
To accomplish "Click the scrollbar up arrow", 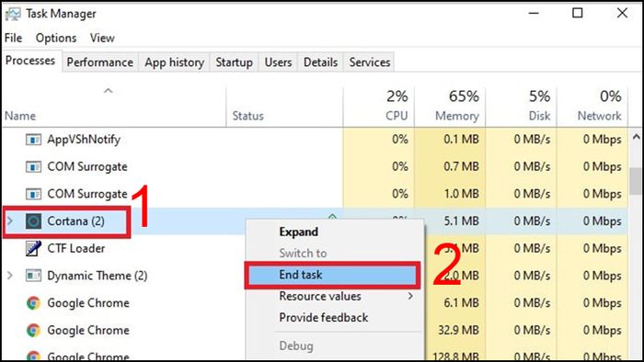I will 637,137.
